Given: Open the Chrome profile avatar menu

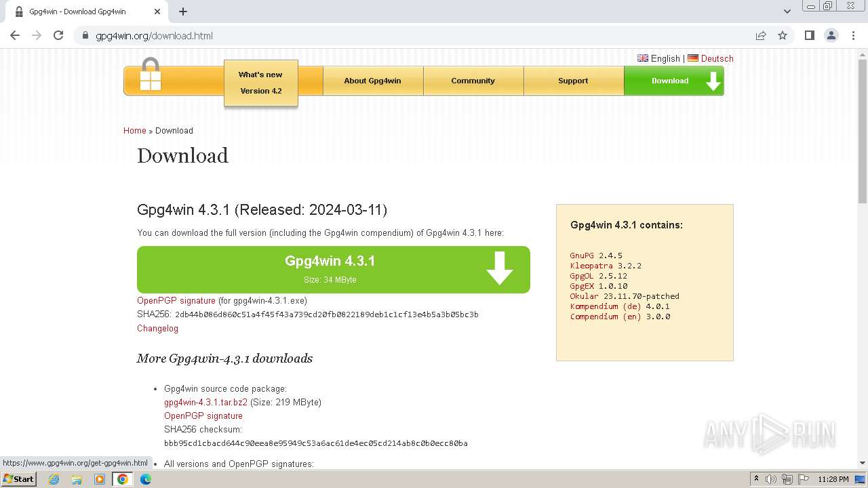Looking at the screenshot, I should pyautogui.click(x=831, y=35).
